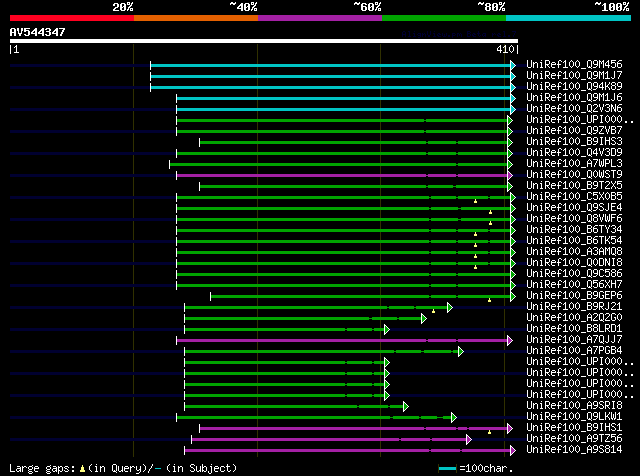The height and width of the screenshot is (476, 640).
Task: Click the yellow query-gap triangle in the legend
Action: coord(82,469)
